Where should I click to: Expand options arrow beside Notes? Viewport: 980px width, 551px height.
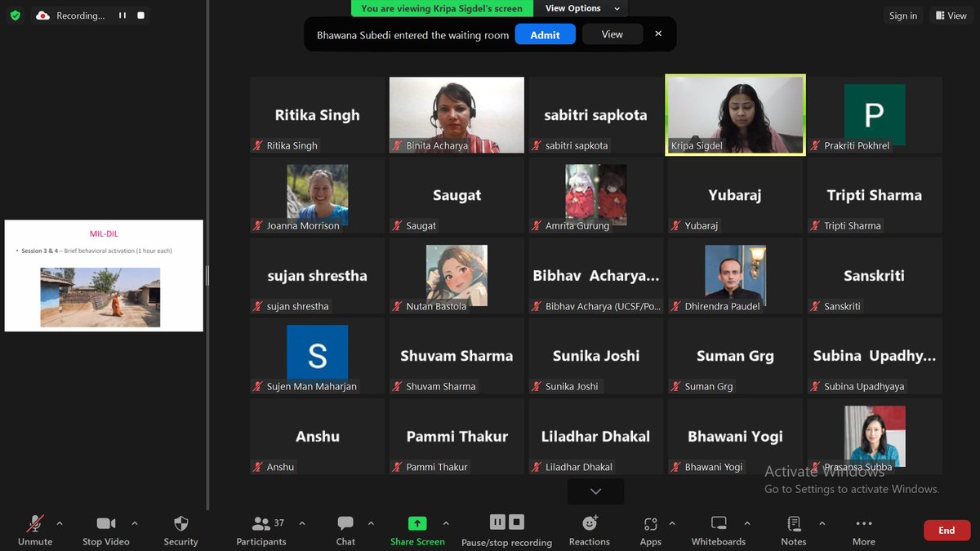coord(822,523)
